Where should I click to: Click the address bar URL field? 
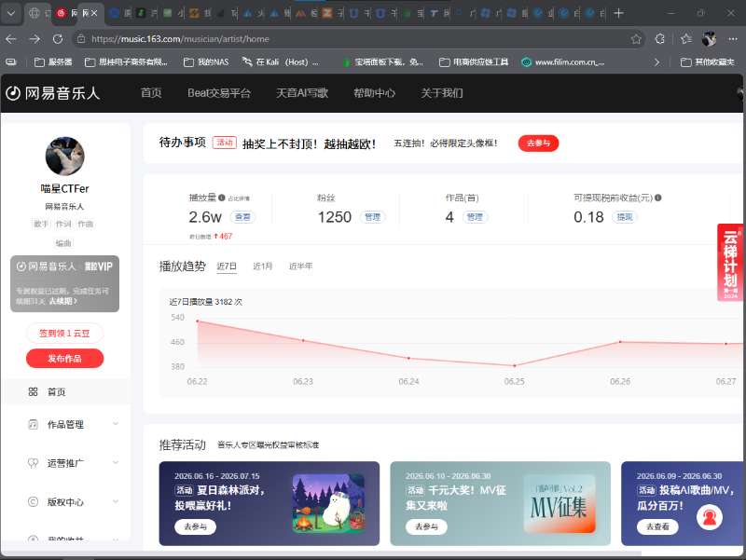[352, 39]
